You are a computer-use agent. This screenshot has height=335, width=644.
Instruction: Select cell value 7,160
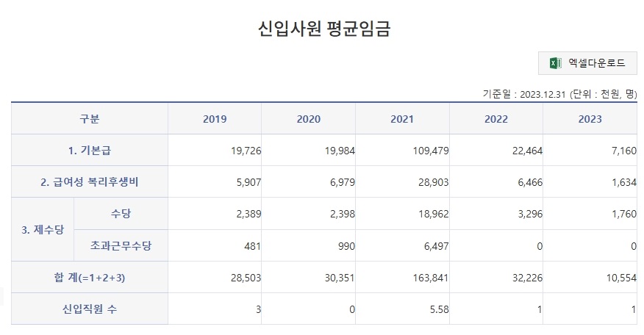(624, 151)
